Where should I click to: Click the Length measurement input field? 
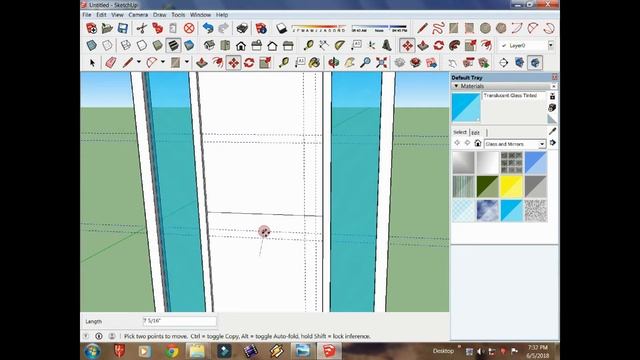click(x=179, y=321)
